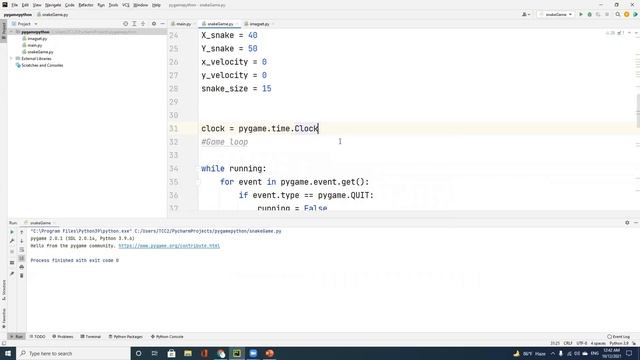Switch to the snakeGame.py editor tab

pyautogui.click(x=219, y=24)
